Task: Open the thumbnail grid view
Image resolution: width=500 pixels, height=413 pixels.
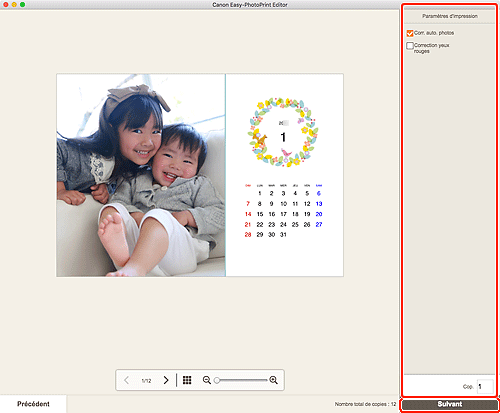Action: click(187, 380)
